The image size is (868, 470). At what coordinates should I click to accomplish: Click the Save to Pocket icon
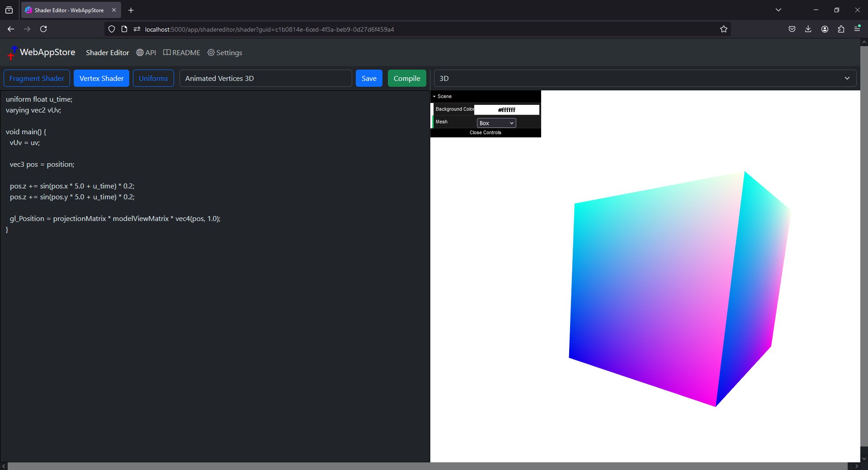tap(792, 29)
